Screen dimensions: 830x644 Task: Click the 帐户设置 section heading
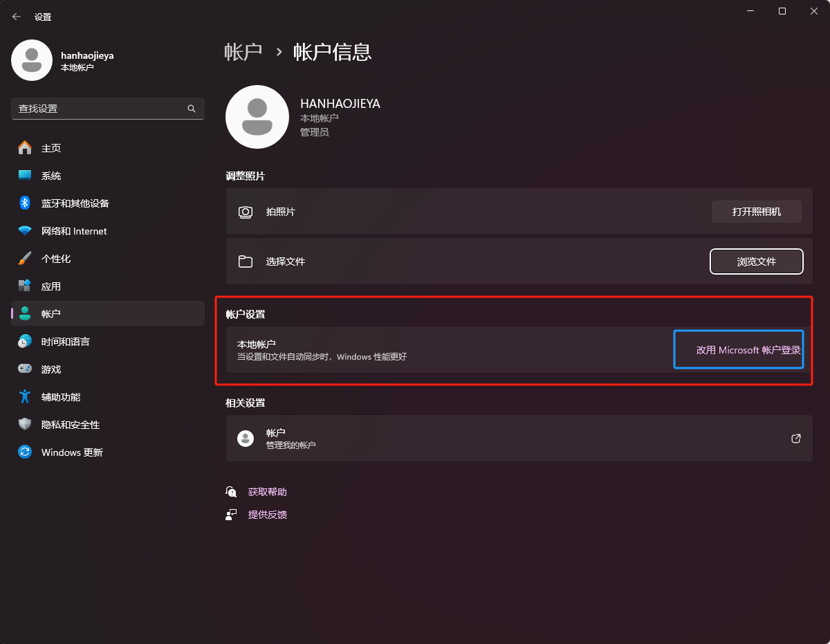(x=246, y=314)
